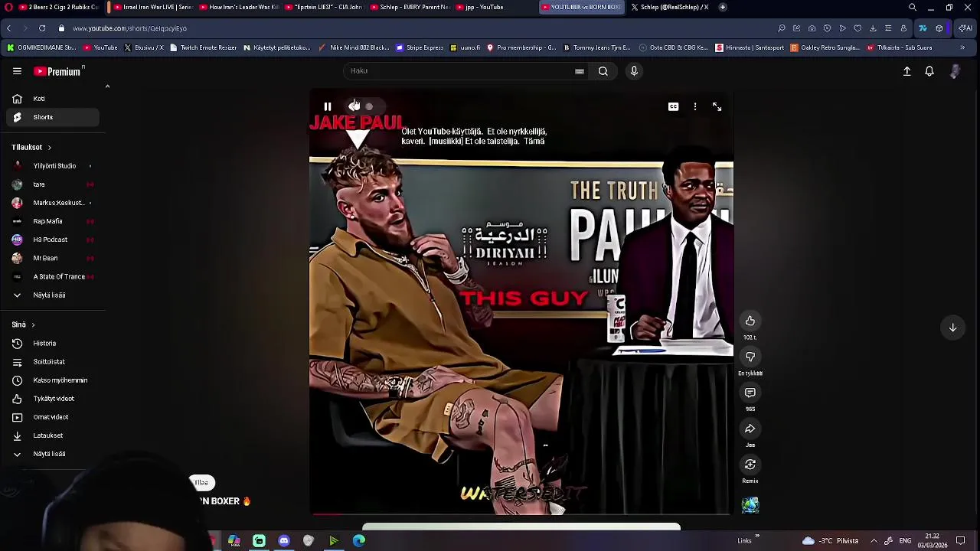Open Mr Bean subscription channel
Viewport: 980px width, 551px height.
[x=53, y=258]
